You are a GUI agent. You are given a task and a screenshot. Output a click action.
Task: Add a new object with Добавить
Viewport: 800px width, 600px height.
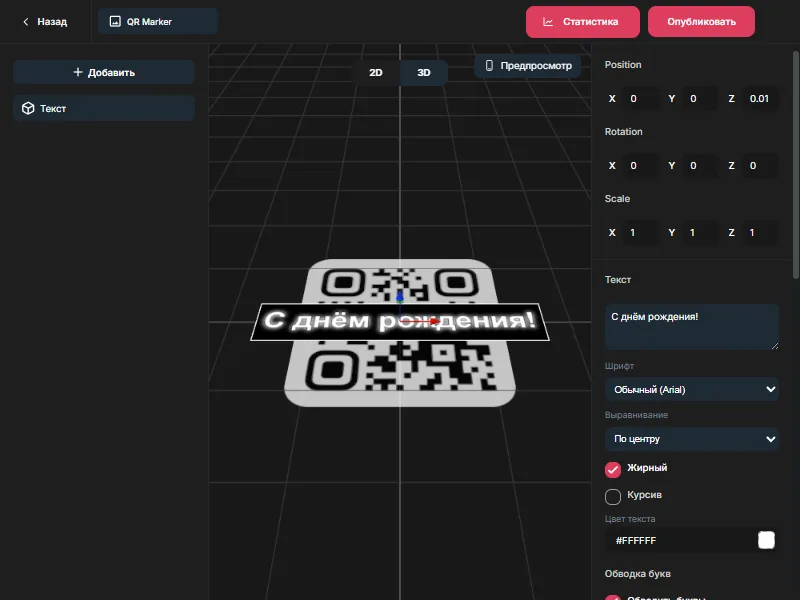click(x=104, y=72)
